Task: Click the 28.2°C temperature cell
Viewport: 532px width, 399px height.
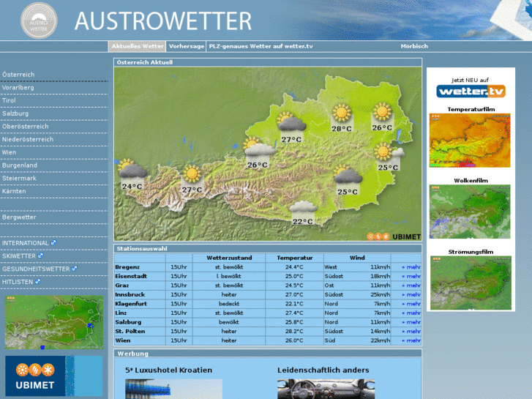Action: click(294, 331)
